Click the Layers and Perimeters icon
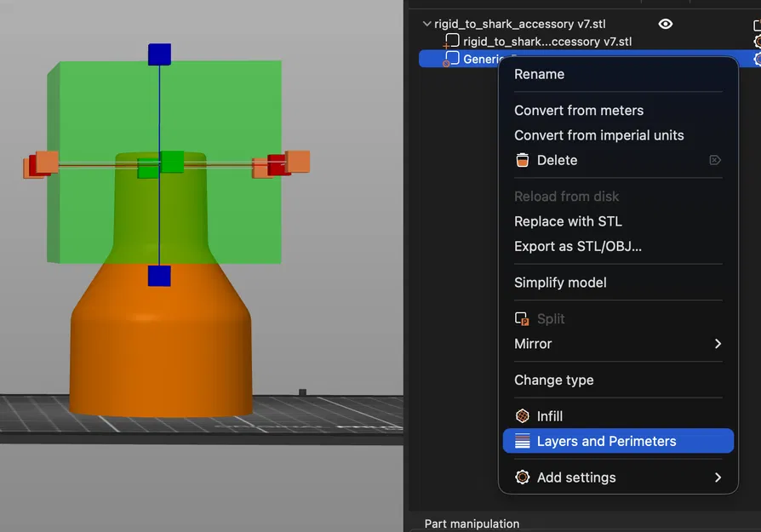Viewport: 761px width, 532px height. [522, 441]
